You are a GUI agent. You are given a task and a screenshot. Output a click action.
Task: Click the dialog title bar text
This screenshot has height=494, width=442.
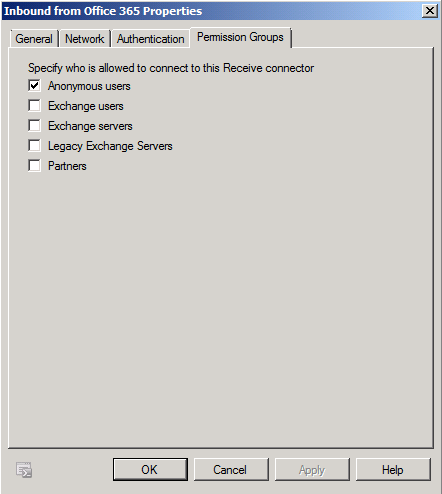(103, 11)
